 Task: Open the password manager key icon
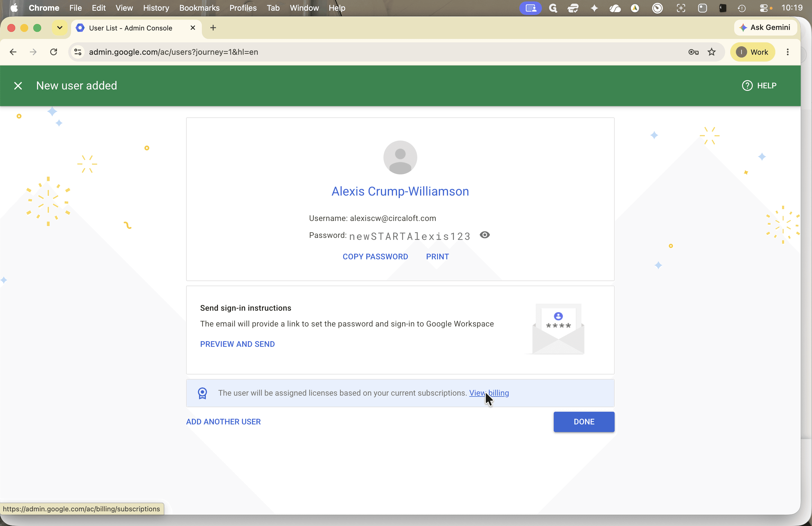693,52
